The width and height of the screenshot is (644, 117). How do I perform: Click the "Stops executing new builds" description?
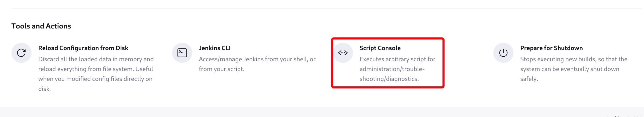[574, 59]
